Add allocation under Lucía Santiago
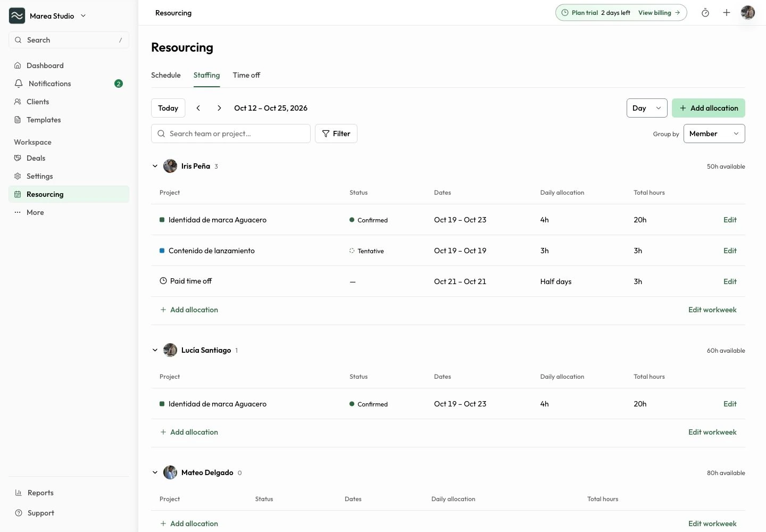 [189, 432]
